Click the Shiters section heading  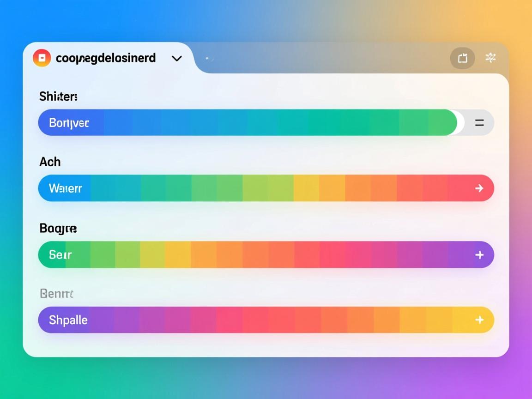[x=58, y=97]
